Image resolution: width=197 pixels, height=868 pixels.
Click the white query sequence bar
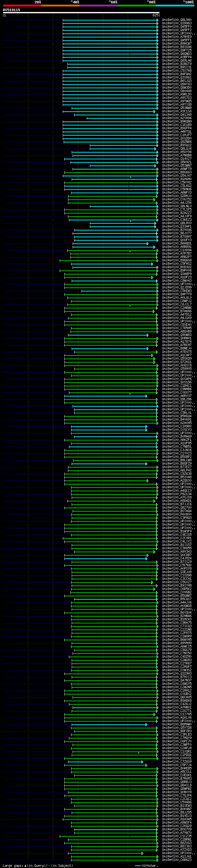[x=81, y=13]
